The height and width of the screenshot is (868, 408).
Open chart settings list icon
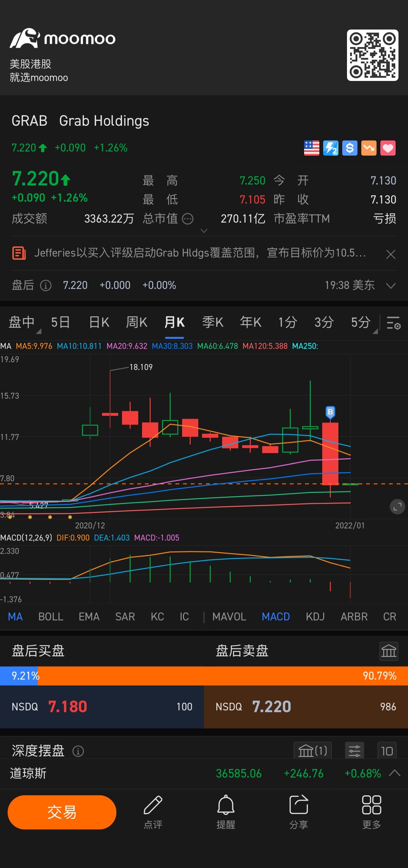tap(393, 323)
